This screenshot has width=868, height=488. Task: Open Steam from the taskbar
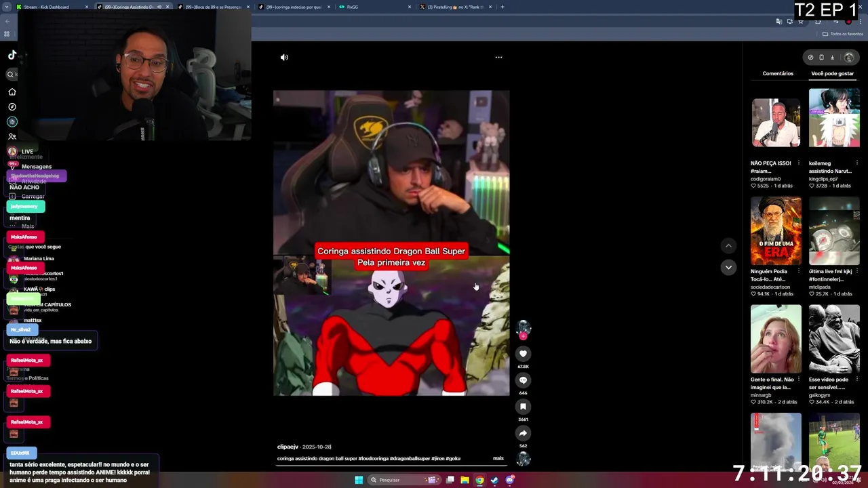tap(494, 480)
